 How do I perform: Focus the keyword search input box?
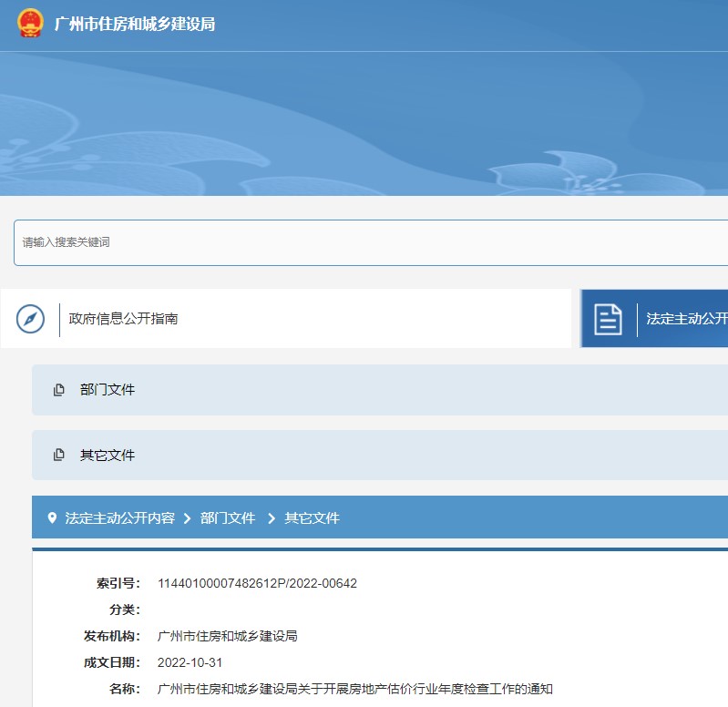364,242
